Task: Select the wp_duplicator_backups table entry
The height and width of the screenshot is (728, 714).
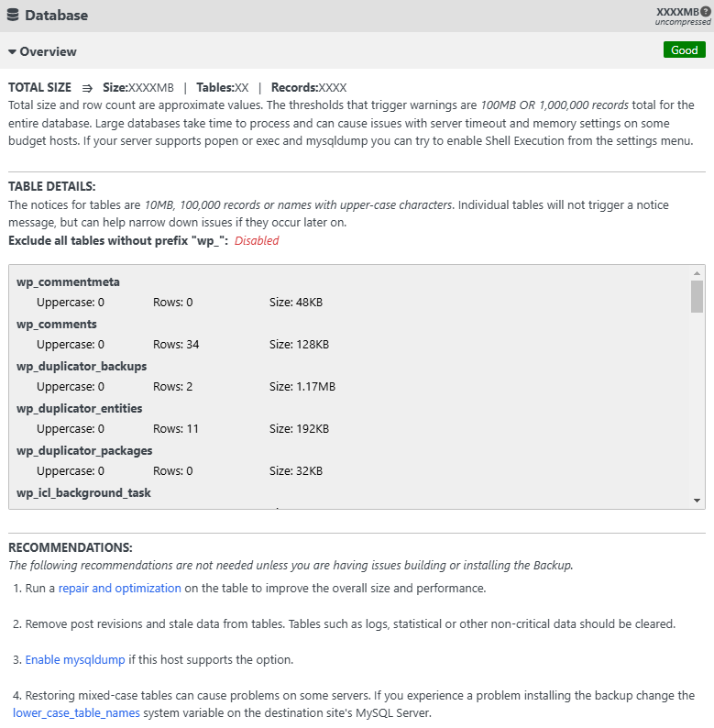Action: pos(82,366)
